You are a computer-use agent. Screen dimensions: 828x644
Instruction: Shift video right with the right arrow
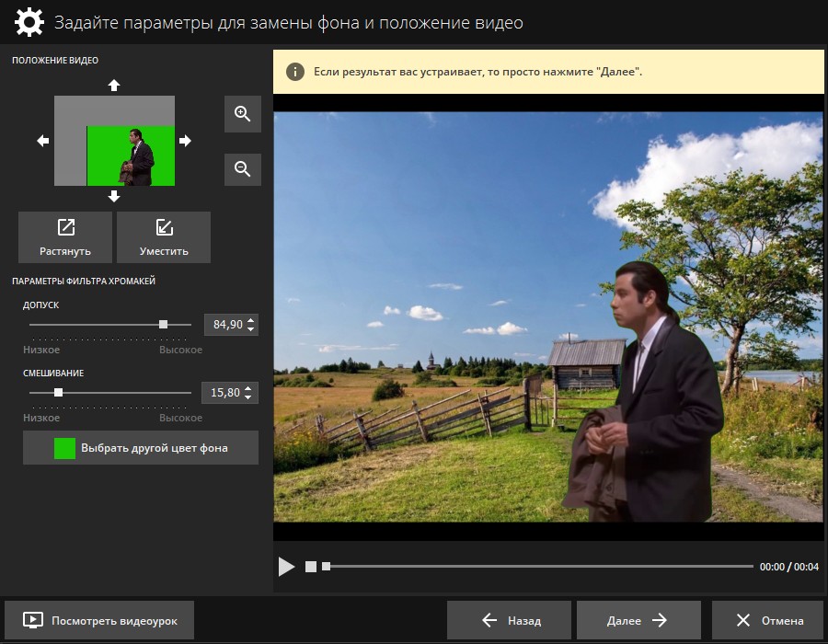[x=185, y=141]
